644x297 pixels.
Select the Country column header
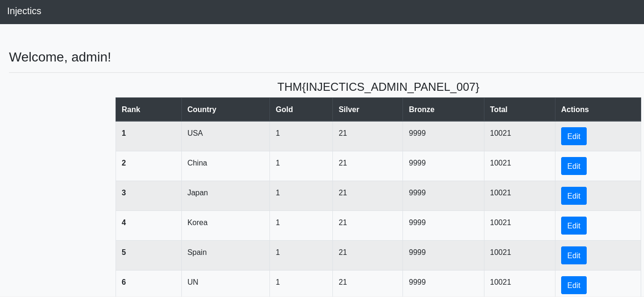click(x=225, y=109)
